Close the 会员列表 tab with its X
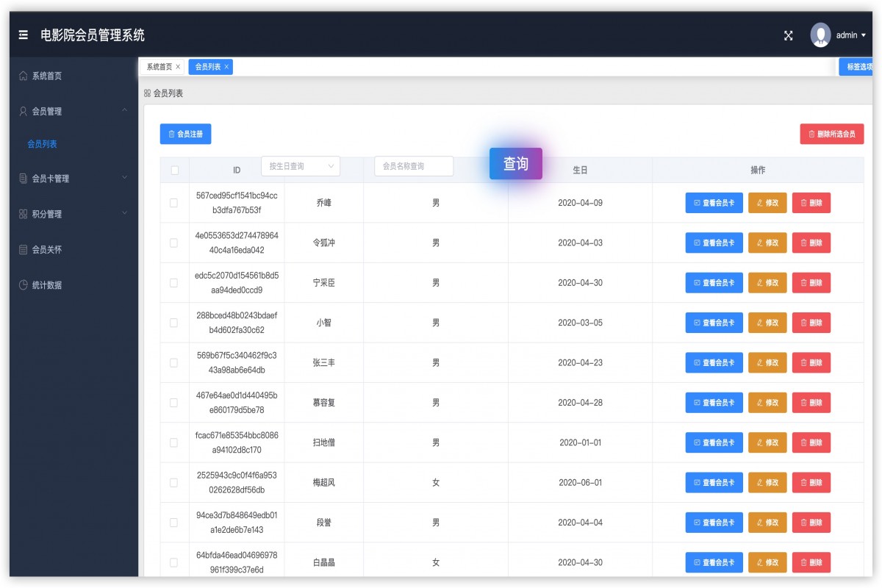The image size is (882, 588). click(x=226, y=67)
